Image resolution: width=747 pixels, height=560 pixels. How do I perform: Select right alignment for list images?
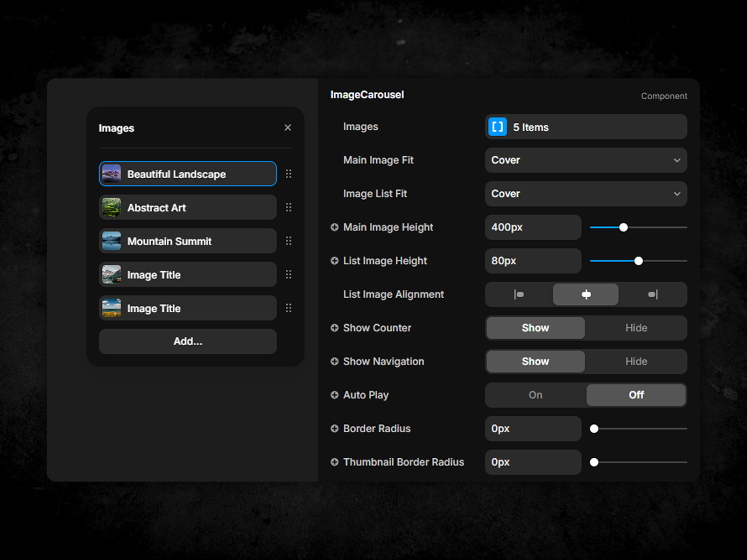tap(653, 294)
